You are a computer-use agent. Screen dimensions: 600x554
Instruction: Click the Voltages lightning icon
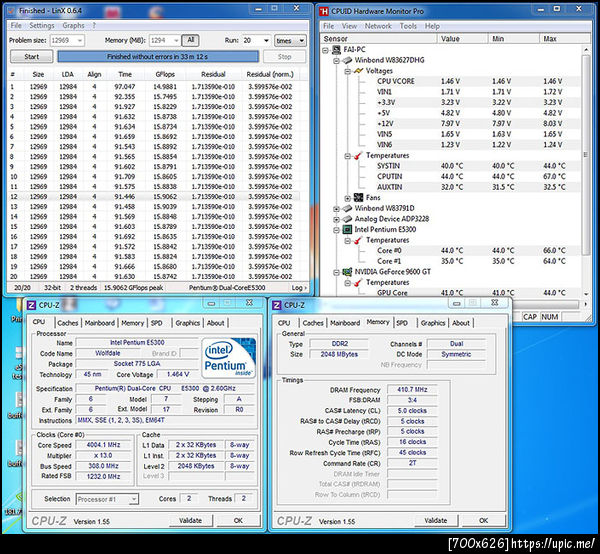358,71
